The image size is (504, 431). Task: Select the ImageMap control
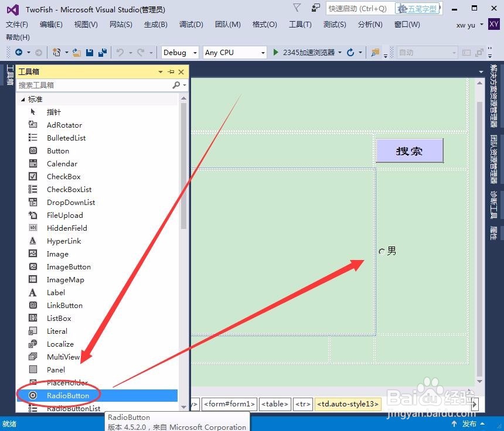(97, 279)
